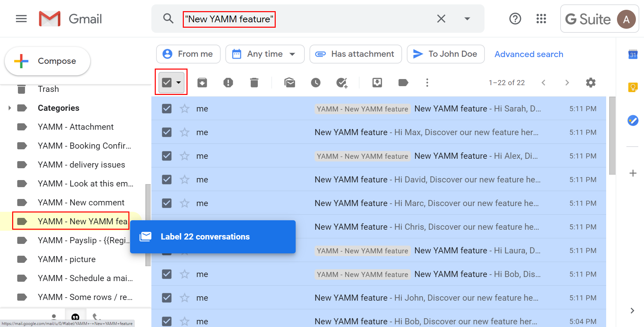Uncheck the Hi Max email checkbox

[x=167, y=132]
